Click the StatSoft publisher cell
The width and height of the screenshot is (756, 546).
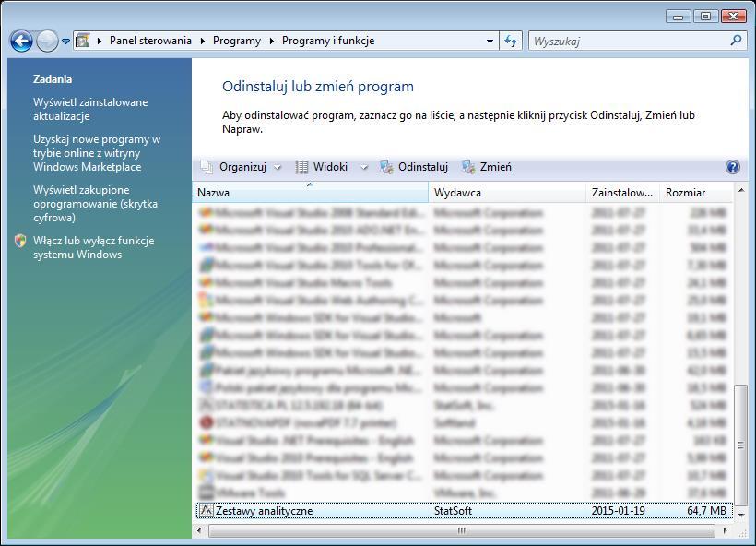pyautogui.click(x=453, y=510)
